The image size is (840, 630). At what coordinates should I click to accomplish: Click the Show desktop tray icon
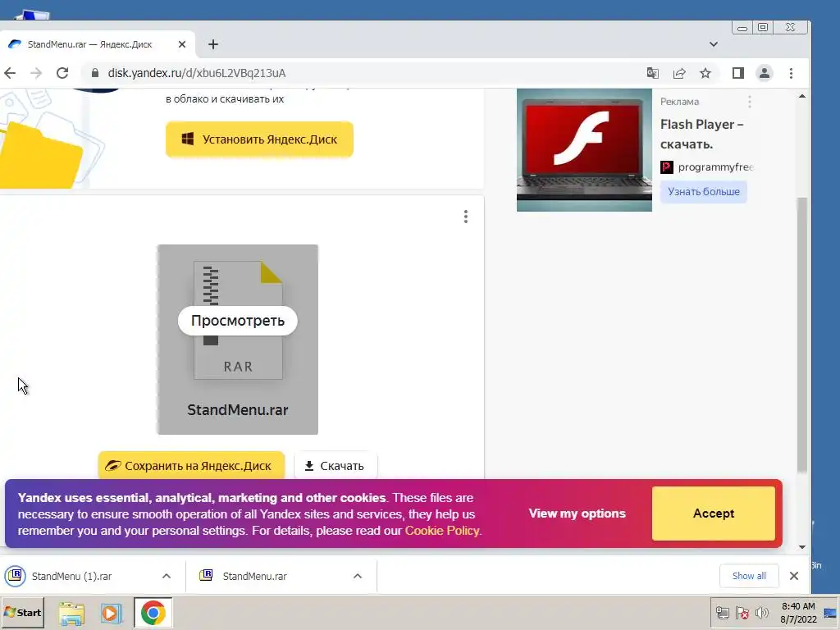(x=830, y=613)
